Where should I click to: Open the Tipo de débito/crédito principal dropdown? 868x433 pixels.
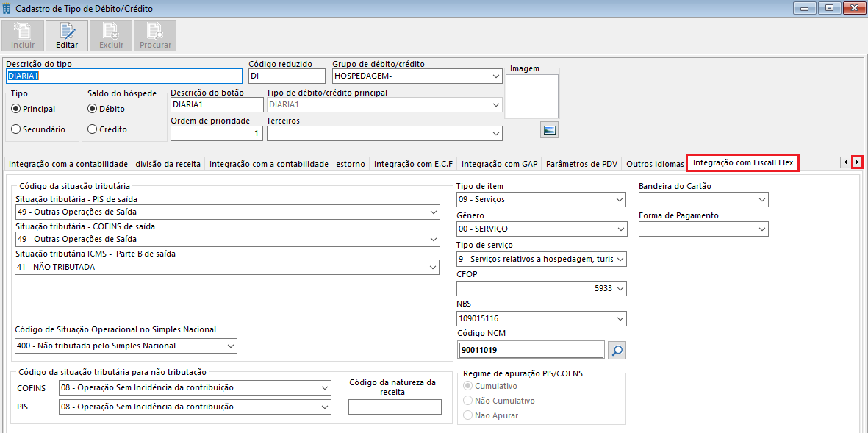(x=495, y=104)
